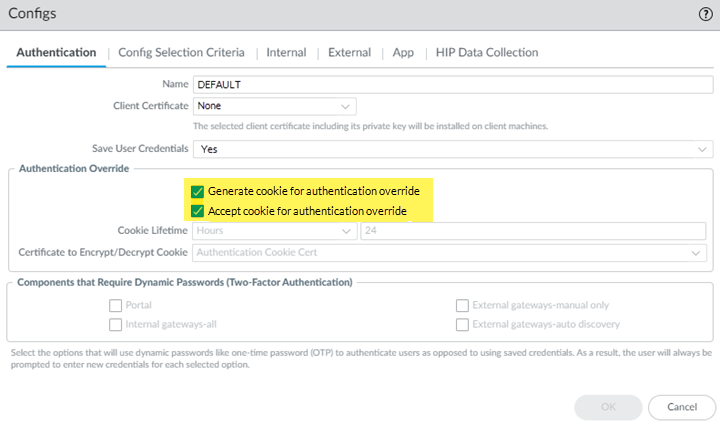This screenshot has width=720, height=434.
Task: Switch to the Authentication tab
Action: point(57,52)
